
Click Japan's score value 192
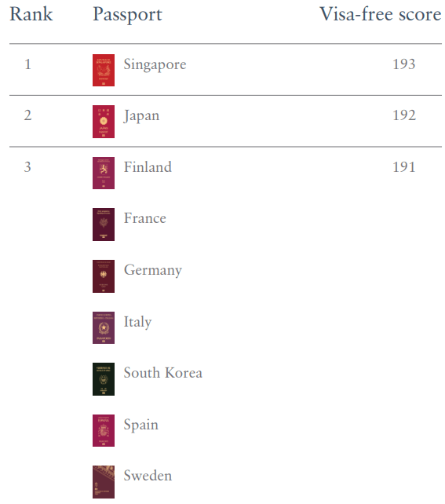pos(404,115)
